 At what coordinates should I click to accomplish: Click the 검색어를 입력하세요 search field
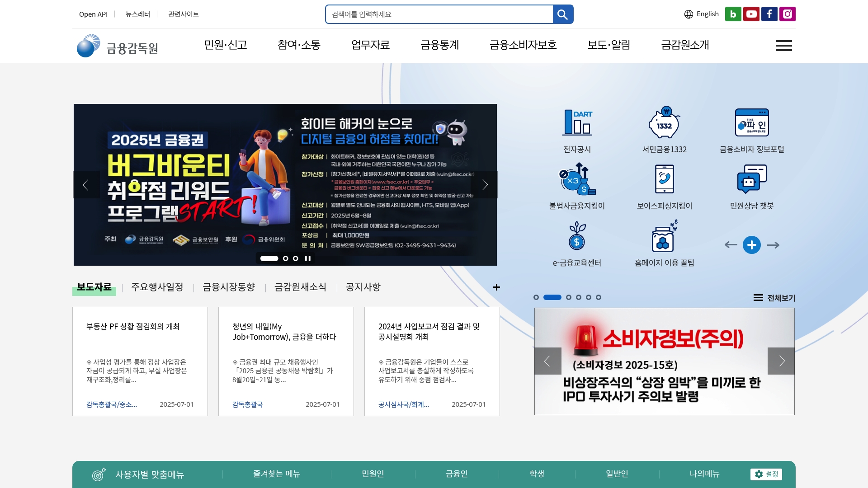439,14
